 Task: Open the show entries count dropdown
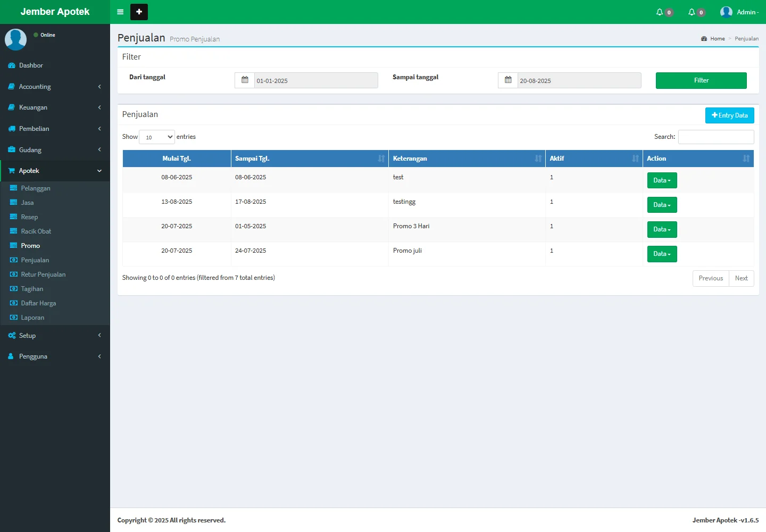[157, 137]
